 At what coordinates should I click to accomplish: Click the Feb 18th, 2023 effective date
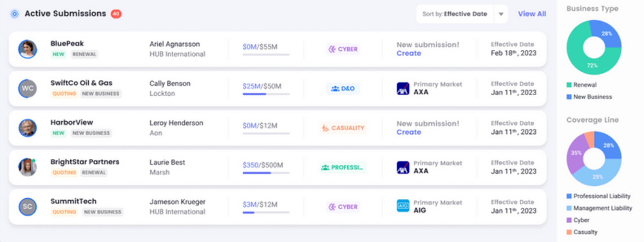tap(513, 53)
